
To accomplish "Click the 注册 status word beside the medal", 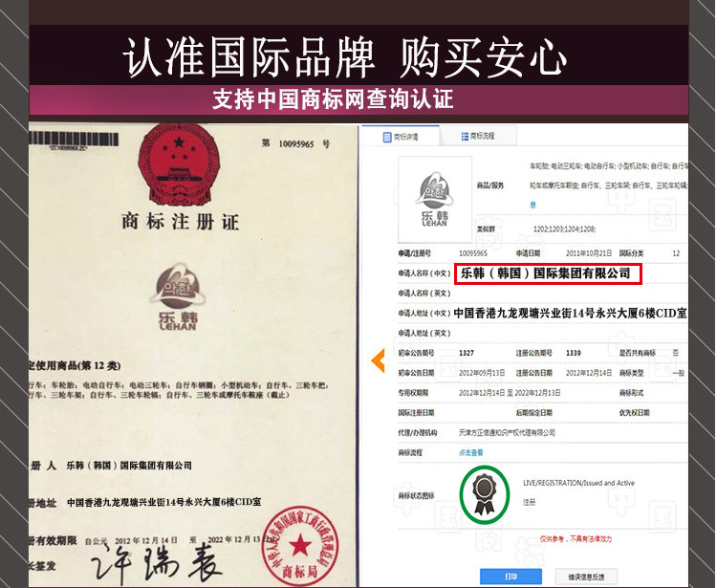I will pos(529,502).
